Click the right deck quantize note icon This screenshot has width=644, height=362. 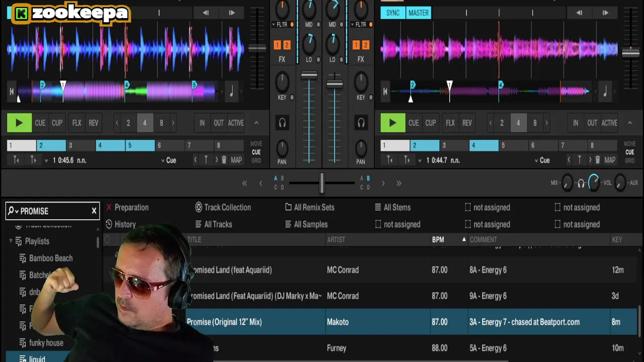(x=605, y=92)
